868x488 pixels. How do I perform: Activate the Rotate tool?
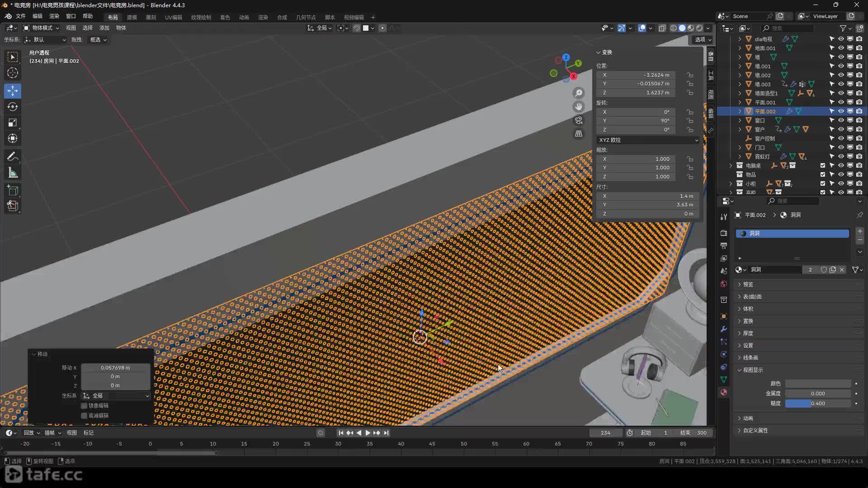pos(13,107)
